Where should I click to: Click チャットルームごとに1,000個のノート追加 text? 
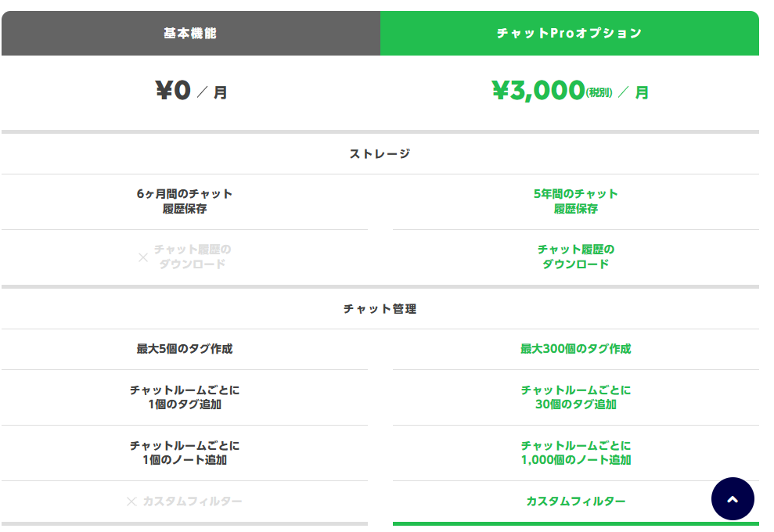click(576, 452)
